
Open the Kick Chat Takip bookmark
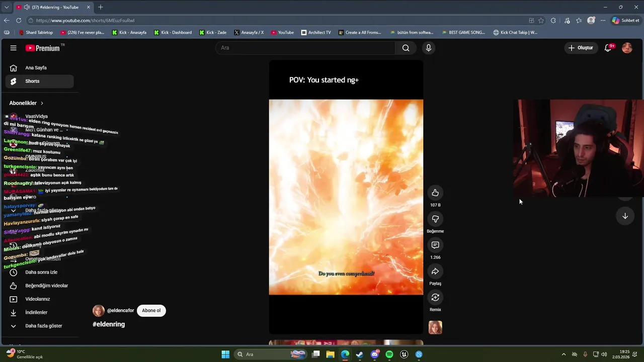(515, 33)
